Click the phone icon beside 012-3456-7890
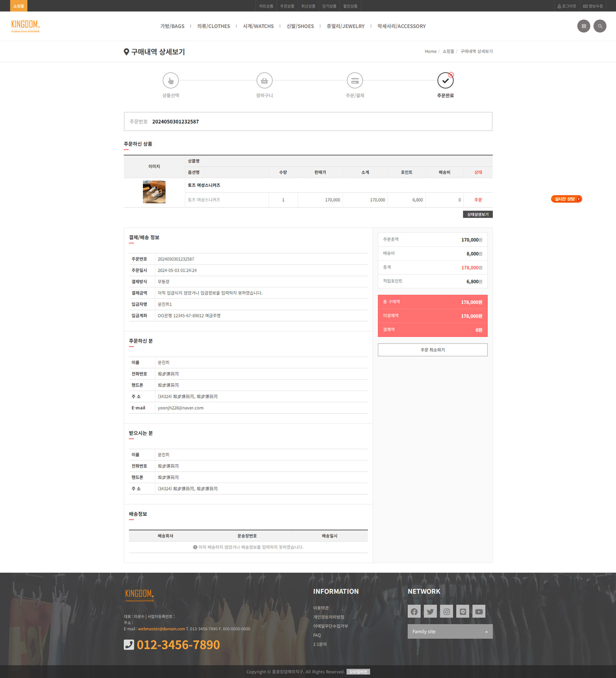The height and width of the screenshot is (678, 616). tap(129, 645)
